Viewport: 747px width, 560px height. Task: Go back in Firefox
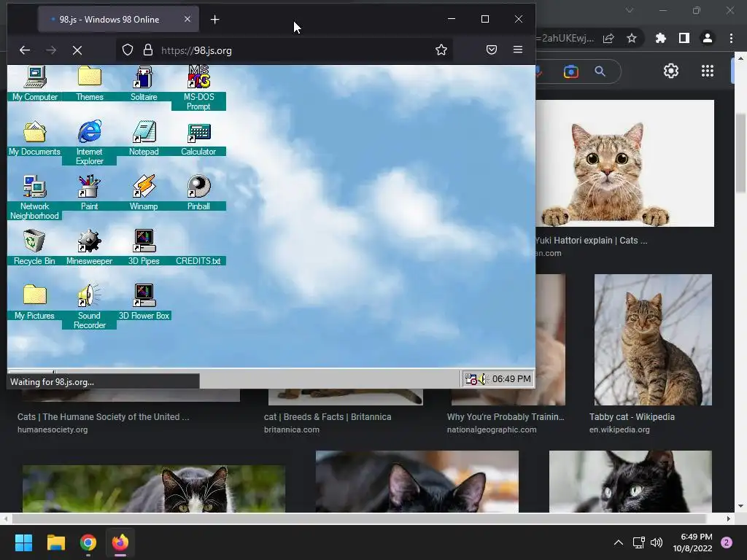click(x=25, y=50)
